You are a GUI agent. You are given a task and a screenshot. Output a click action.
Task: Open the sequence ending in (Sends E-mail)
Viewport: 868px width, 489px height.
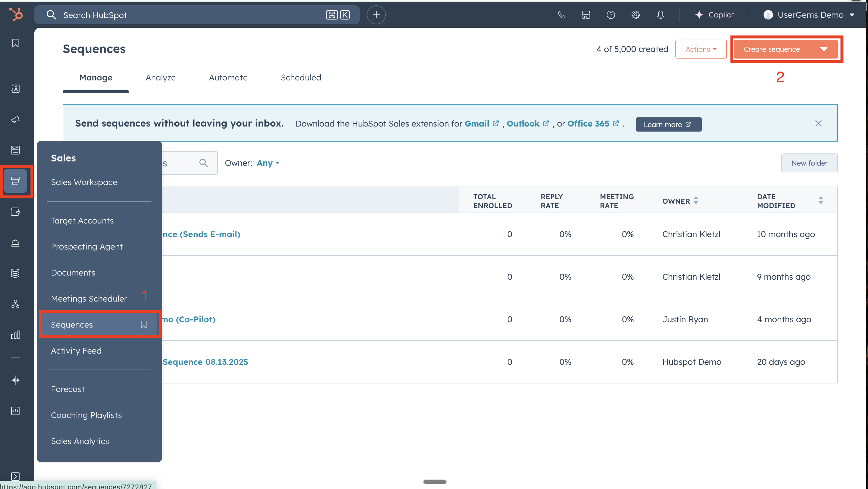[201, 234]
